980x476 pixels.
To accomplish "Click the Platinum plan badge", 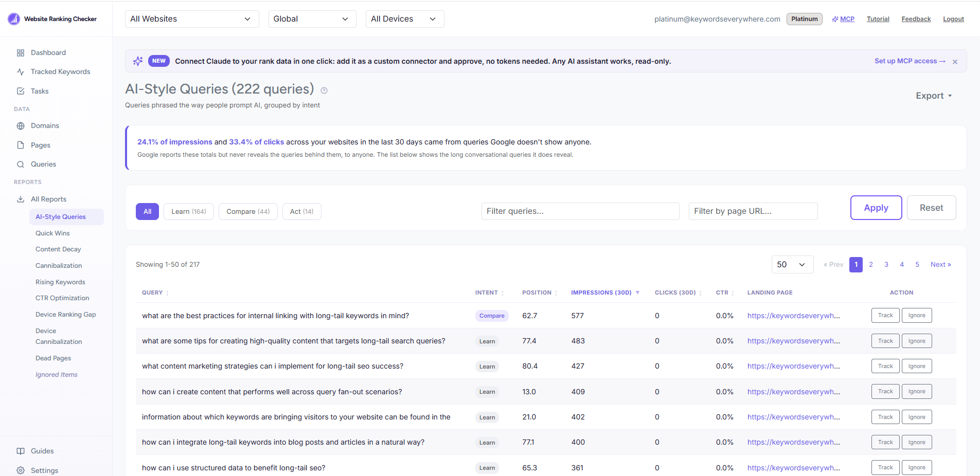I will [x=805, y=19].
